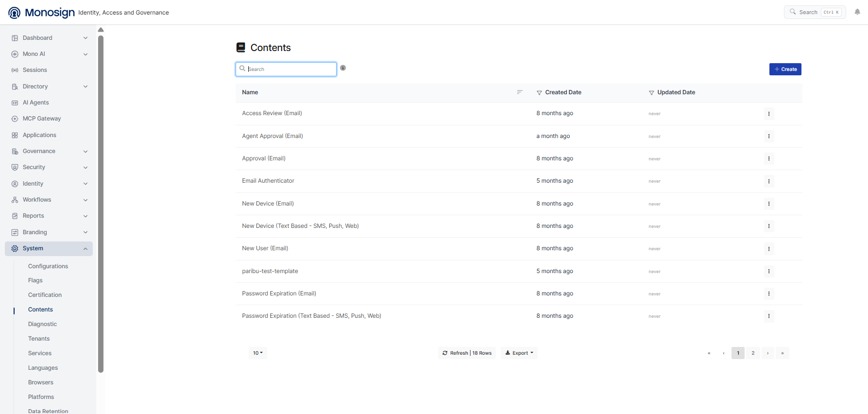
Task: Click the blue Create button
Action: coord(785,69)
